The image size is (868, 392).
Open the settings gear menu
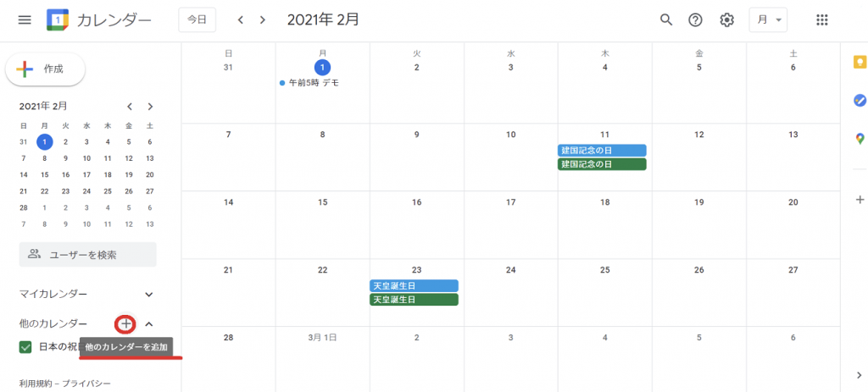[x=726, y=19]
